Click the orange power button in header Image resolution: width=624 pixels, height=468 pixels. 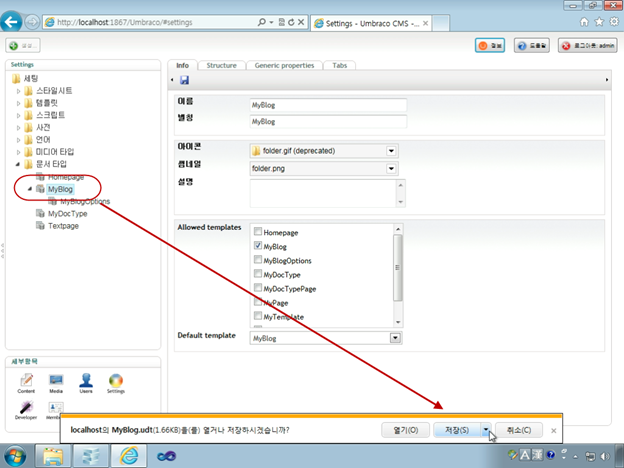pyautogui.click(x=490, y=46)
